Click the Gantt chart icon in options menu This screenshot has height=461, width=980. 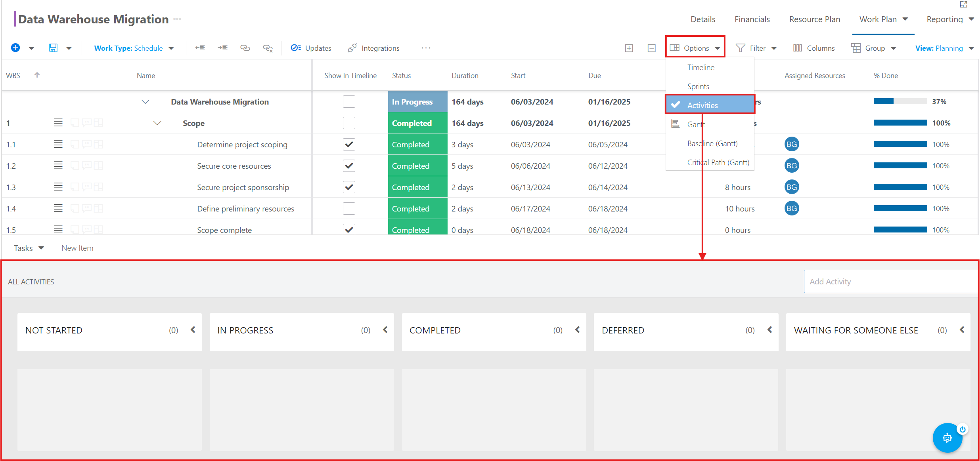[676, 124]
